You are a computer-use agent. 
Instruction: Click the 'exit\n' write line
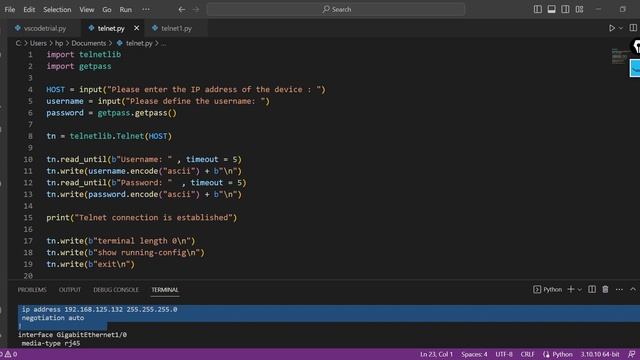click(90, 264)
